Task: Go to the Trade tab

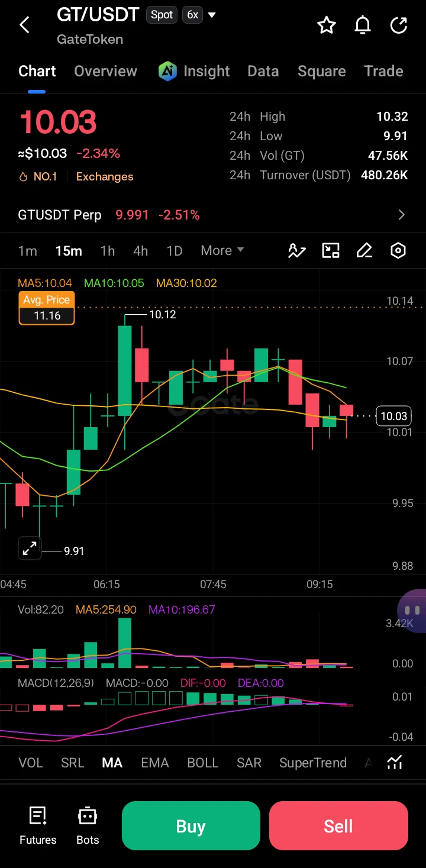Action: [383, 71]
